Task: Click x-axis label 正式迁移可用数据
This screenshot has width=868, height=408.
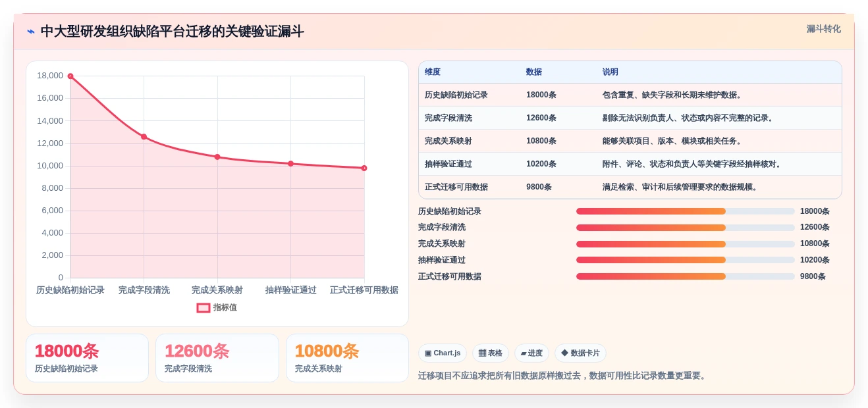Action: tap(364, 290)
